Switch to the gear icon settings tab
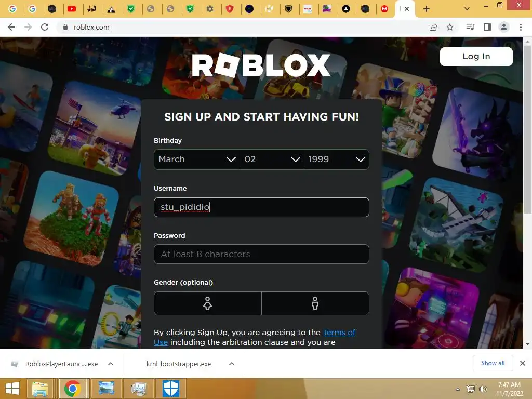Screen dimensions: 532x399 (x=210, y=9)
